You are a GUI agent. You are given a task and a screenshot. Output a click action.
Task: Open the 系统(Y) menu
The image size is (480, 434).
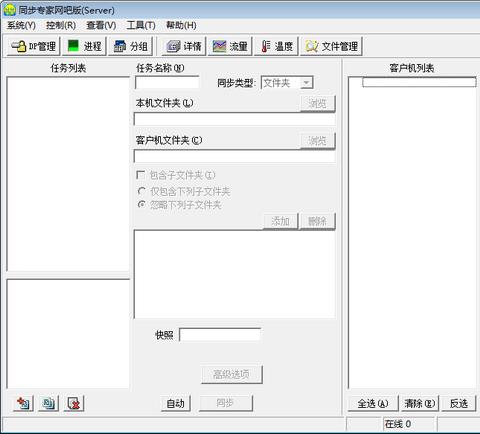point(21,25)
